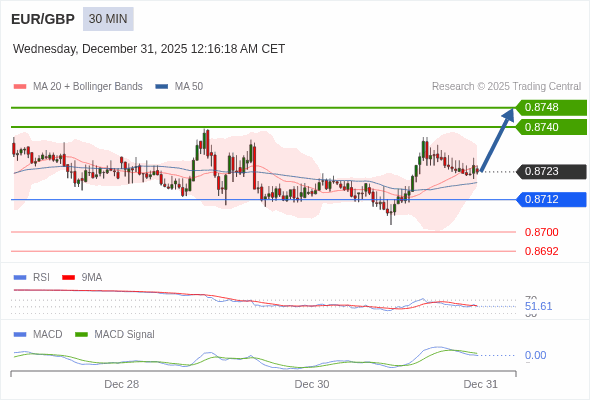
Task: Click the blue MA 50 legend swatch
Action: pyautogui.click(x=162, y=87)
